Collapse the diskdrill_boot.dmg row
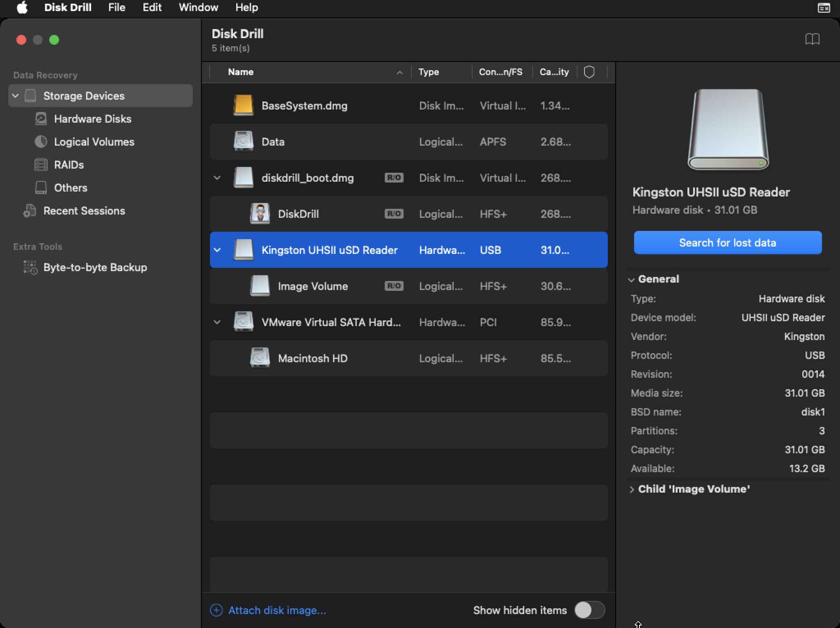Screen dimensions: 840x628 tap(217, 178)
